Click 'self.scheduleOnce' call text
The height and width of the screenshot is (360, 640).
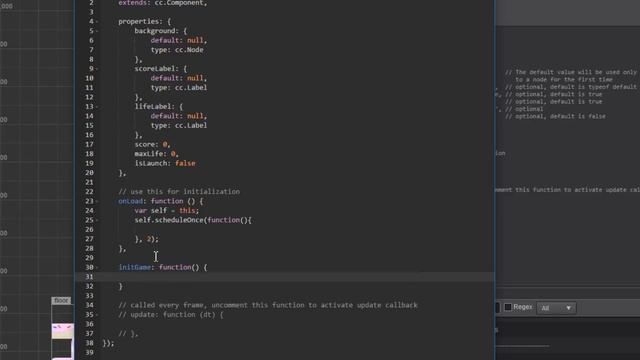pyautogui.click(x=169, y=220)
